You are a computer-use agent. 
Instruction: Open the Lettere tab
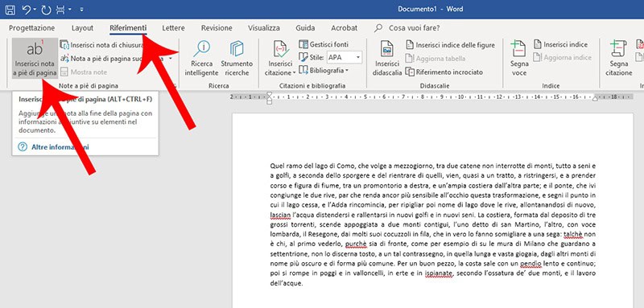(x=173, y=28)
